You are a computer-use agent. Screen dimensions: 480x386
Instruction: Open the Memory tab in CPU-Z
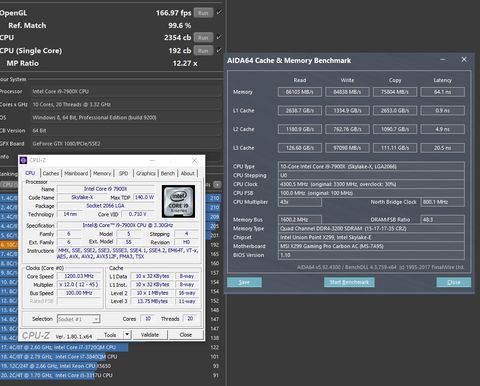point(102,173)
